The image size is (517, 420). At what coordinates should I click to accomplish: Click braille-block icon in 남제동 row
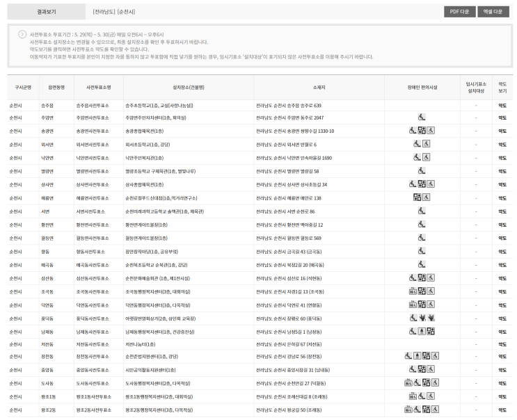(431, 331)
